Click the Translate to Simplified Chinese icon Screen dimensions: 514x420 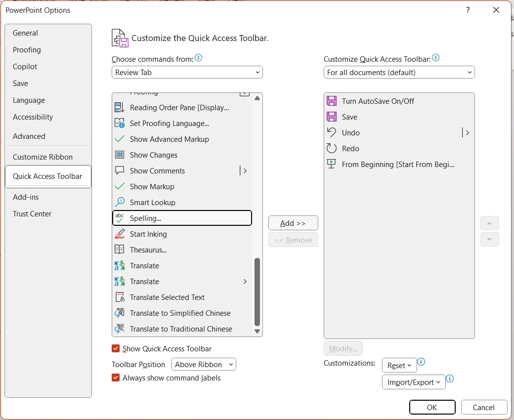point(119,313)
